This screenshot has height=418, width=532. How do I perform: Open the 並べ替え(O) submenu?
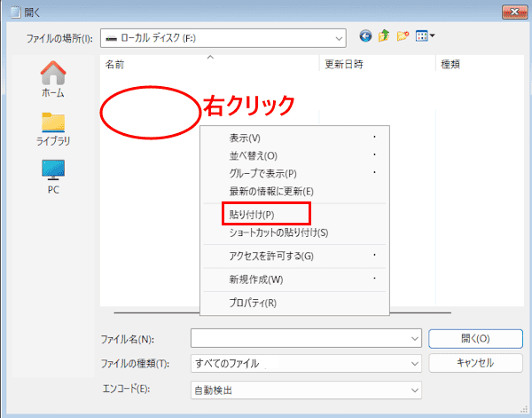294,156
